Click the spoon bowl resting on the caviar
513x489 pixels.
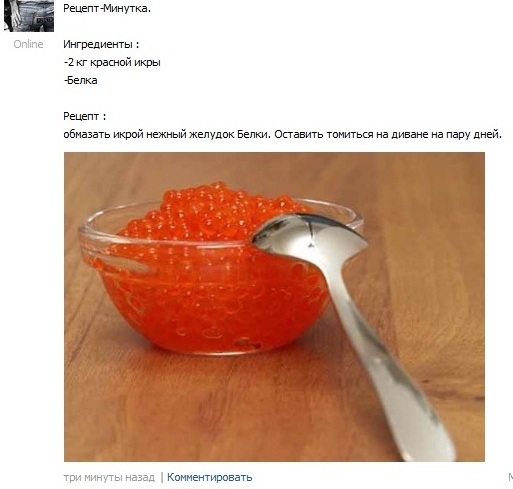point(308,234)
